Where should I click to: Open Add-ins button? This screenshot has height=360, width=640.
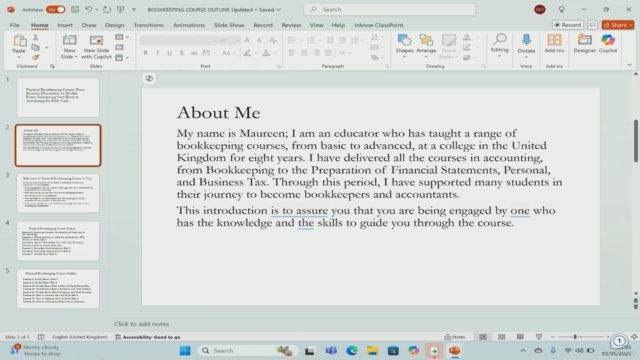click(x=554, y=44)
